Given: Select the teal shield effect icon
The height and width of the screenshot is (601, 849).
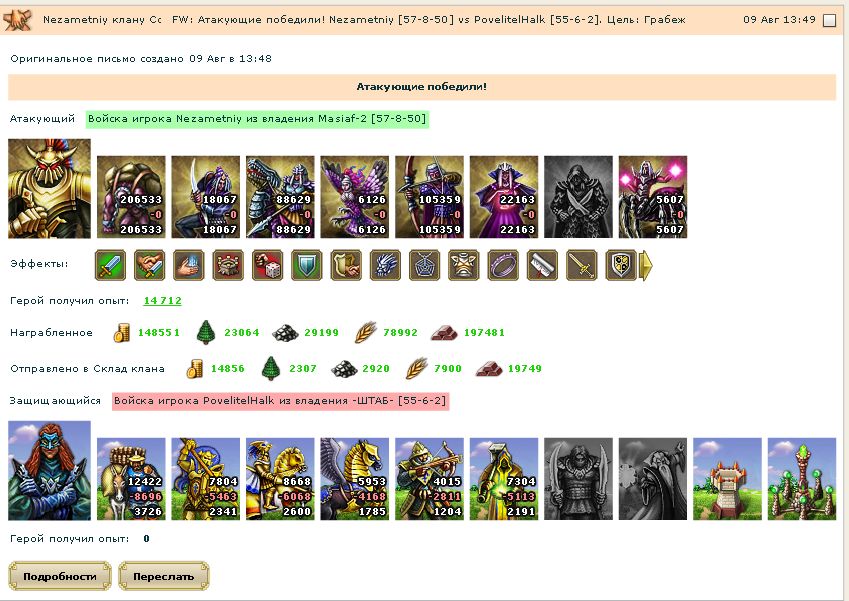Looking at the screenshot, I should (x=306, y=265).
